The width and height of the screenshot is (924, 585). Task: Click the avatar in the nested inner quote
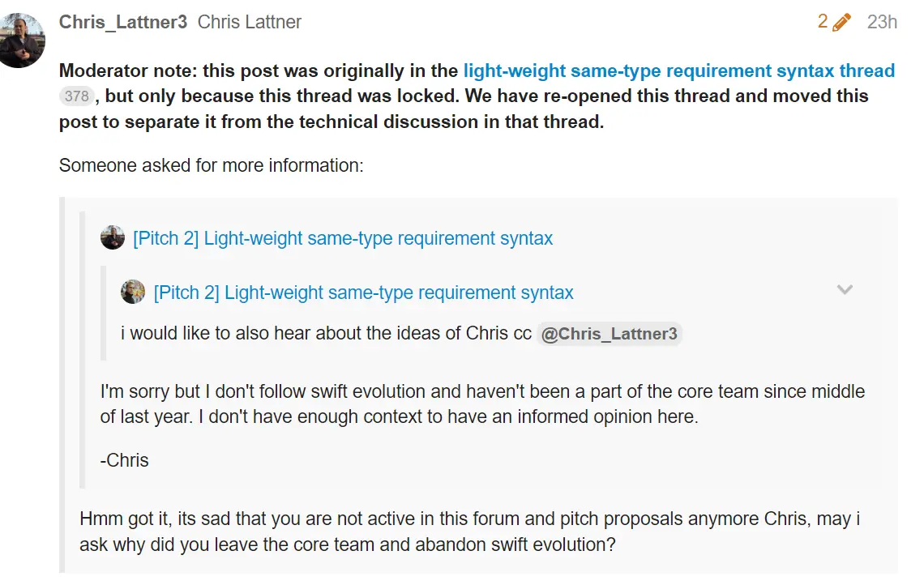[133, 292]
